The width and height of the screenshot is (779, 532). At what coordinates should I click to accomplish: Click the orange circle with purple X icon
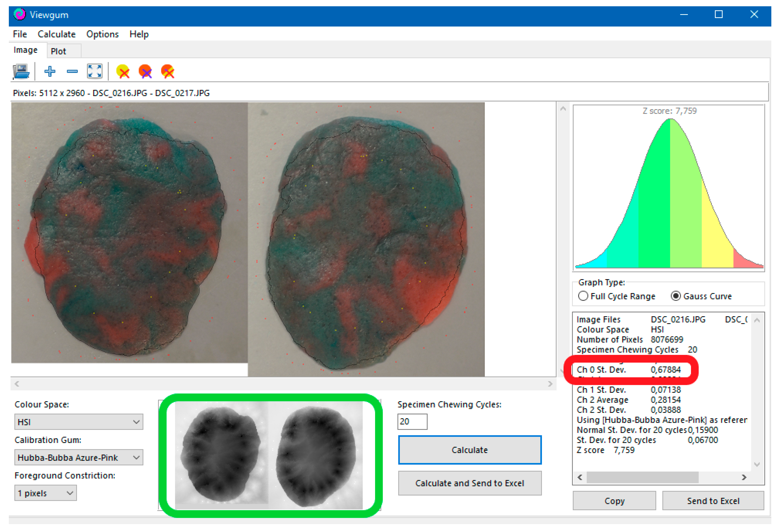click(145, 71)
